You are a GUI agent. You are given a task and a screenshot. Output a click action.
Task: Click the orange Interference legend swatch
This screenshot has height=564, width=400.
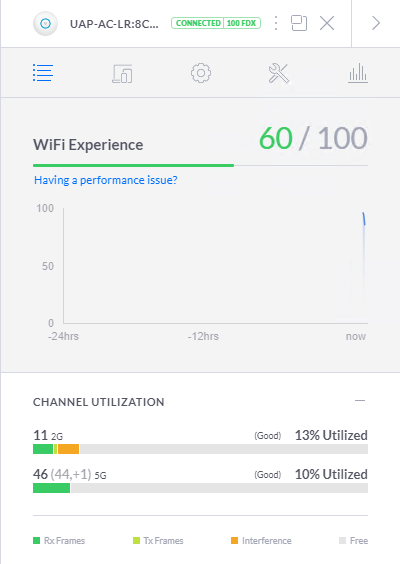click(x=235, y=541)
